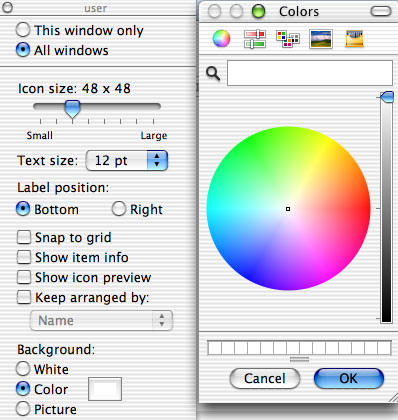398x420 pixels.
Task: Click the Colors window toolbar toggle pill
Action: pos(381,11)
